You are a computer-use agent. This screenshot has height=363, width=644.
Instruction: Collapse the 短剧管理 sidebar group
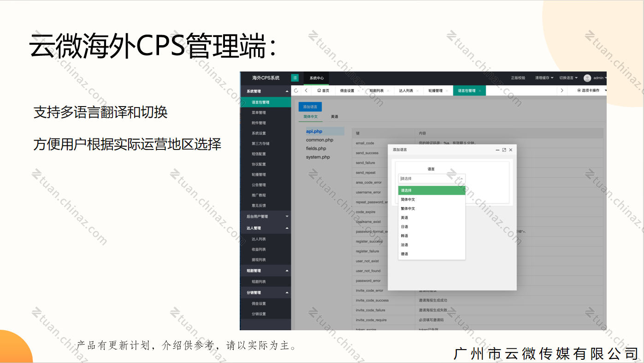point(266,271)
